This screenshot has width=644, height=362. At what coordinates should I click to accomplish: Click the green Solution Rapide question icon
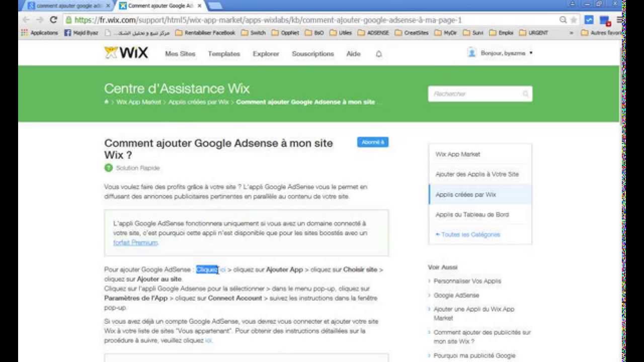click(x=108, y=168)
